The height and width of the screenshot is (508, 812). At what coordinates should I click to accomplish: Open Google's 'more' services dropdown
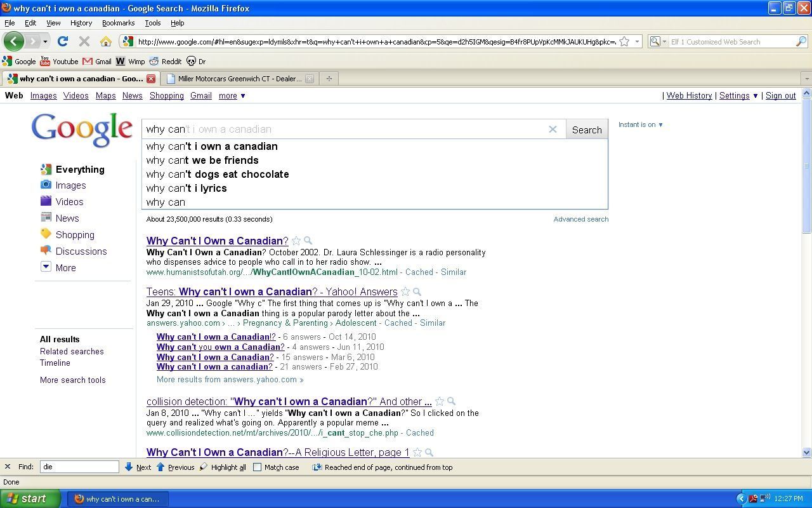pos(232,96)
